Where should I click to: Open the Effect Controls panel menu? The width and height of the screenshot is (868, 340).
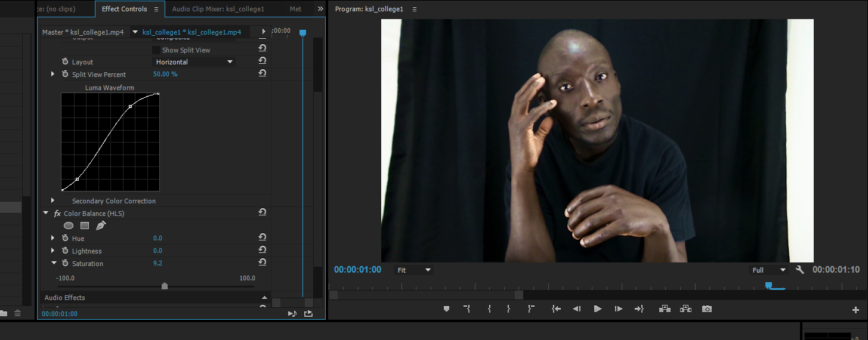click(156, 9)
